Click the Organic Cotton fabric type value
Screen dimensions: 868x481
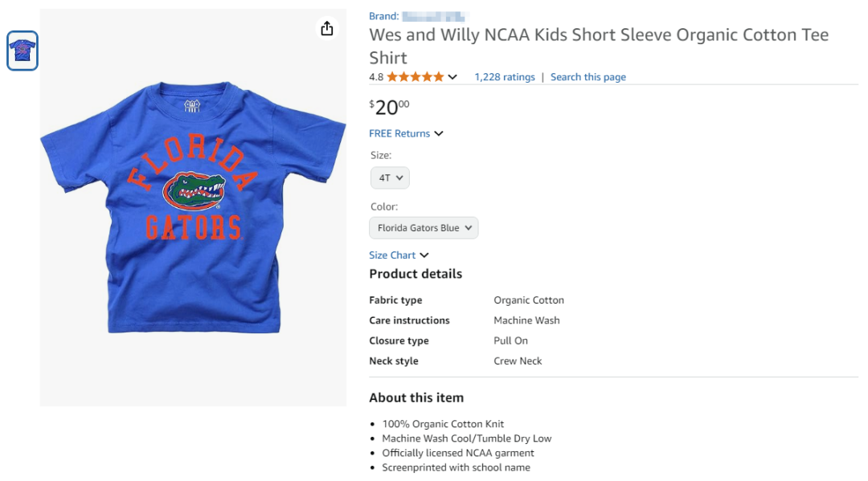(529, 300)
